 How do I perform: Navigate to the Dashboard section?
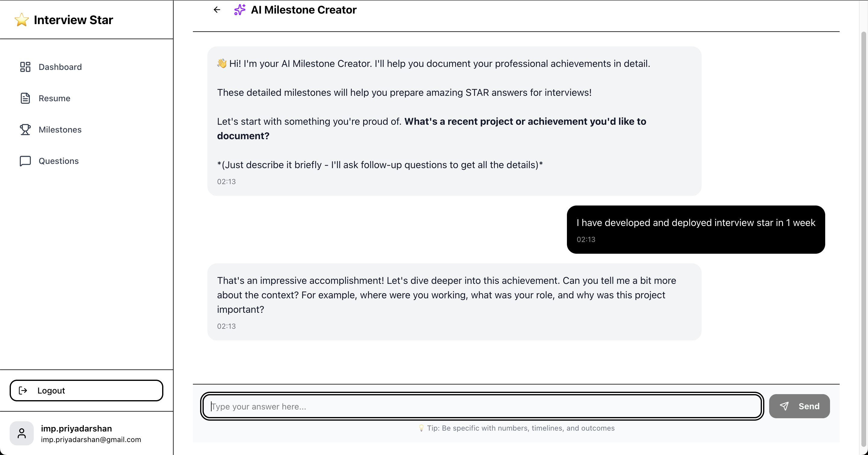pos(60,67)
